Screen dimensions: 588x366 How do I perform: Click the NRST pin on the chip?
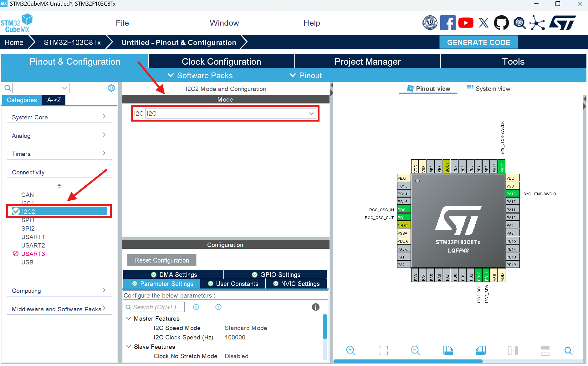[x=404, y=225]
